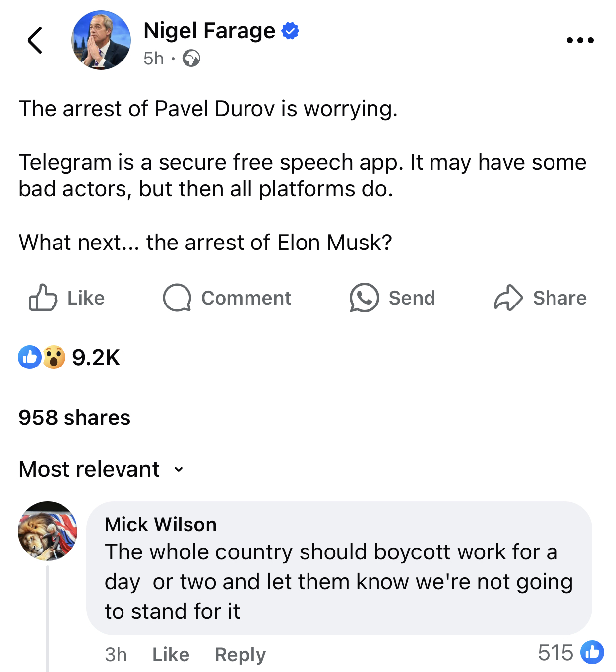View the 958 shares list
Image resolution: width=616 pixels, height=672 pixels.
(74, 418)
